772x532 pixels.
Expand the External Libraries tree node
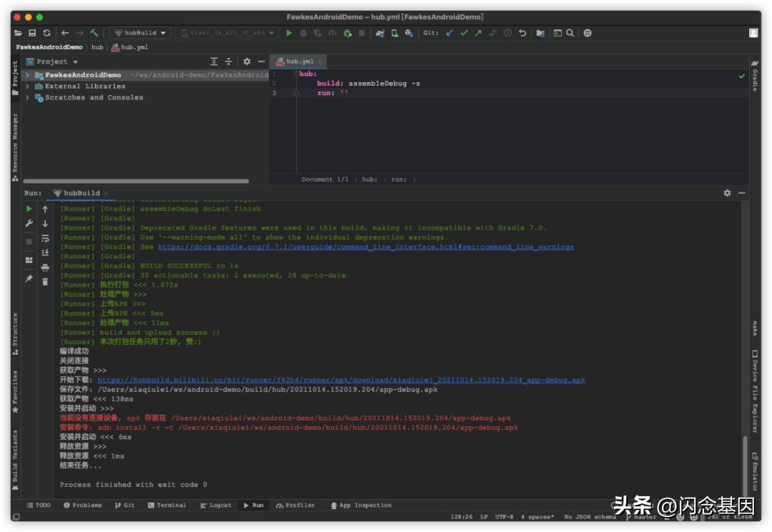[x=27, y=87]
